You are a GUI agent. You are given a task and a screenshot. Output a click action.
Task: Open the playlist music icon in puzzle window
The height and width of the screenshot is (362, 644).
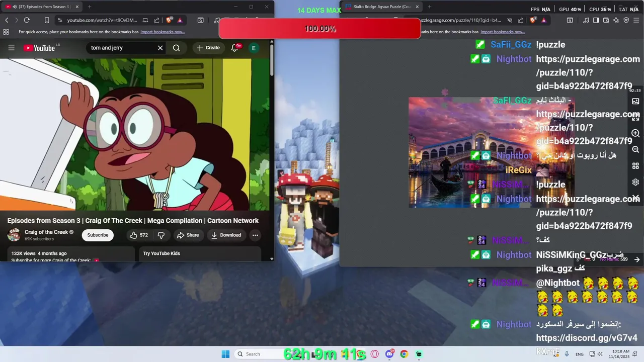pyautogui.click(x=586, y=20)
